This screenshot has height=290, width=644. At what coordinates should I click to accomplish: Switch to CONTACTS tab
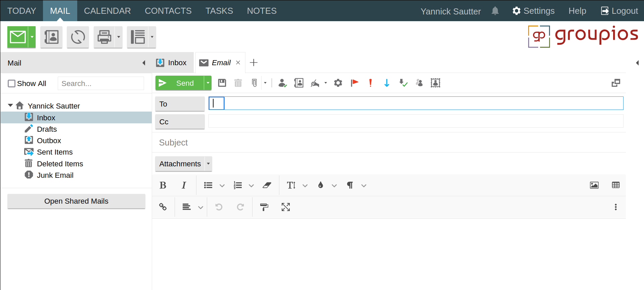point(168,11)
